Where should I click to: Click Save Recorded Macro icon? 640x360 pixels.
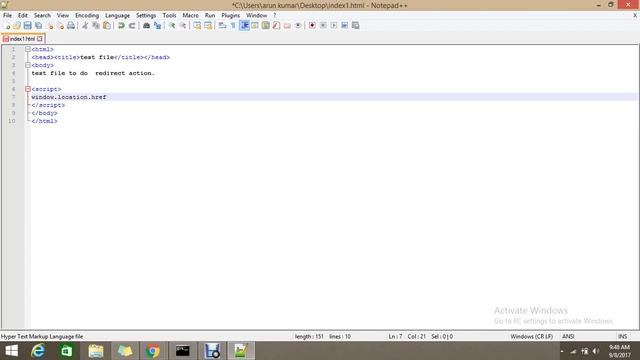pyautogui.click(x=356, y=26)
